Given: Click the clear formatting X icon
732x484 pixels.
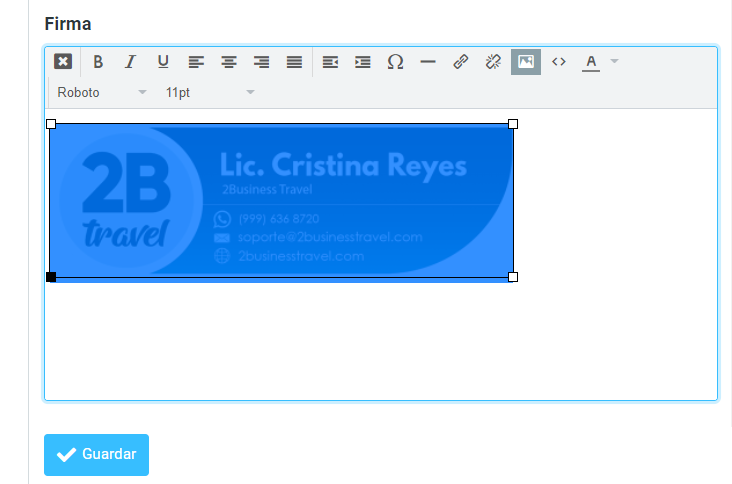Looking at the screenshot, I should (63, 61).
